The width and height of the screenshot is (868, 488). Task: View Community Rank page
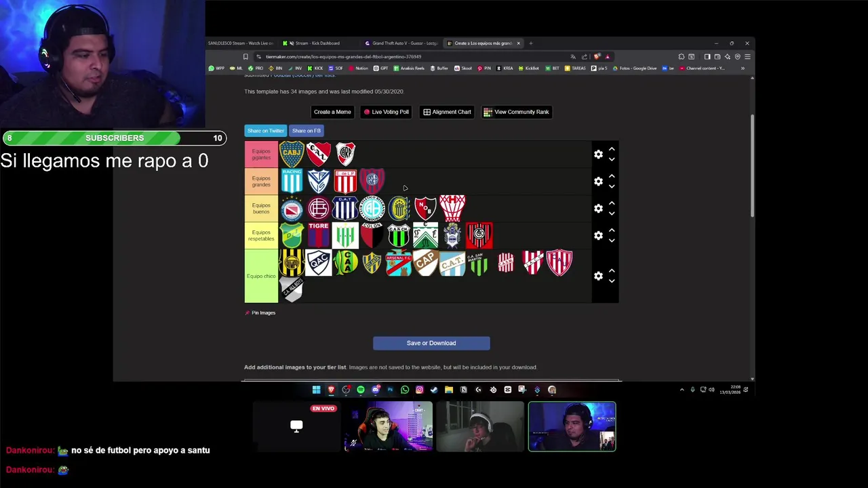[x=516, y=112]
